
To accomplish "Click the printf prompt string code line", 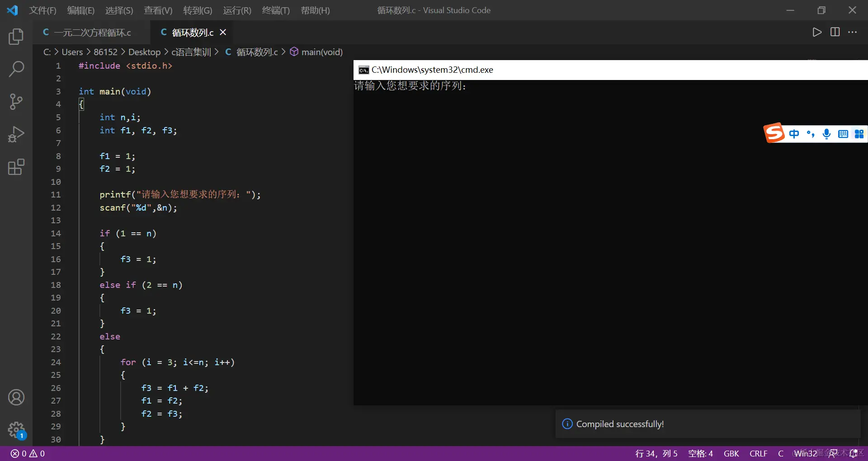I will coord(180,195).
